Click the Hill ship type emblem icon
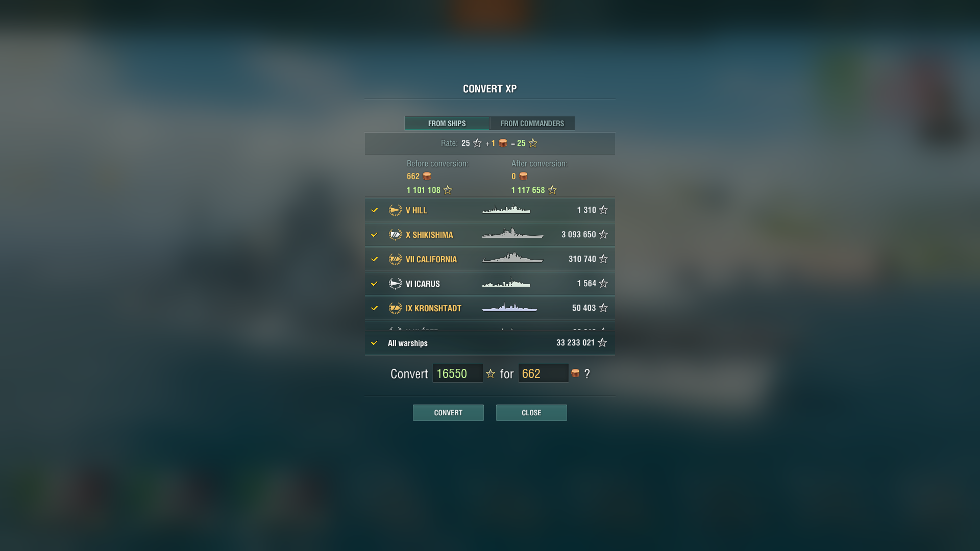Screen dimensions: 980x551 coord(395,210)
